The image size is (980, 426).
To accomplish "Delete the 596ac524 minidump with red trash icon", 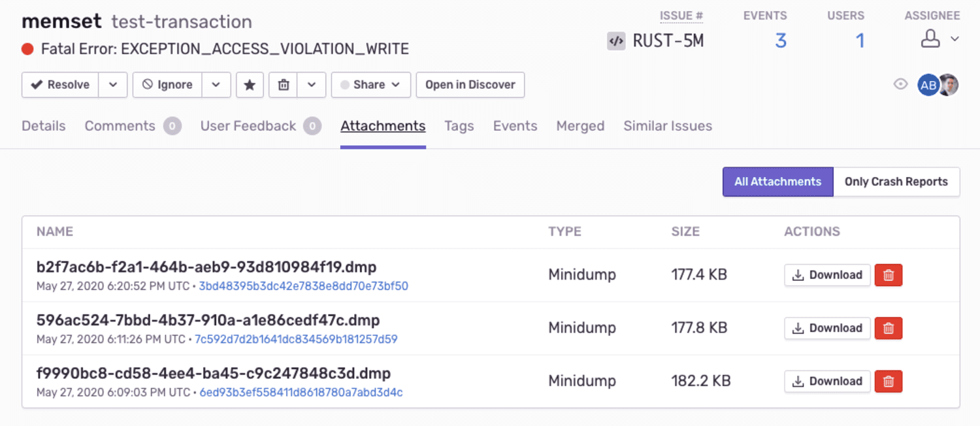I will pos(888,328).
